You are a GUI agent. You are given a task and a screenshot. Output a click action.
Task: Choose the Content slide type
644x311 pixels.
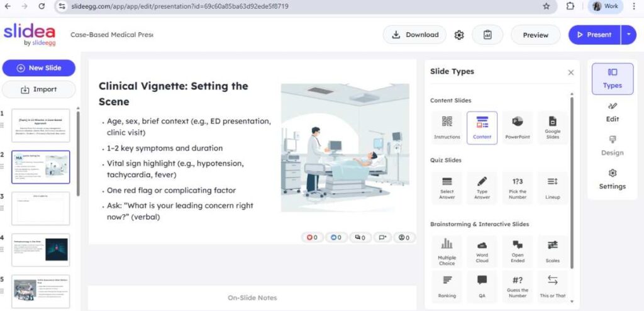tap(482, 128)
